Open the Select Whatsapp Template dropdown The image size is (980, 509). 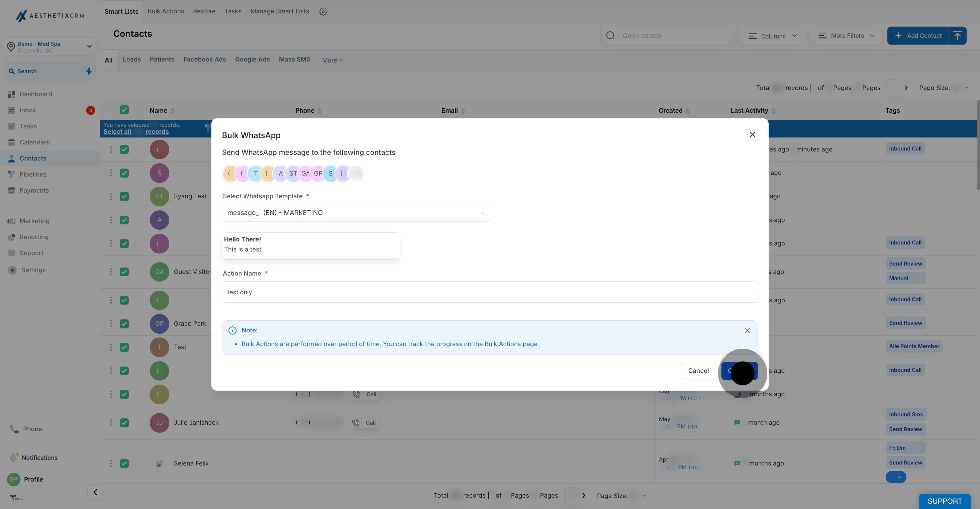(x=356, y=213)
